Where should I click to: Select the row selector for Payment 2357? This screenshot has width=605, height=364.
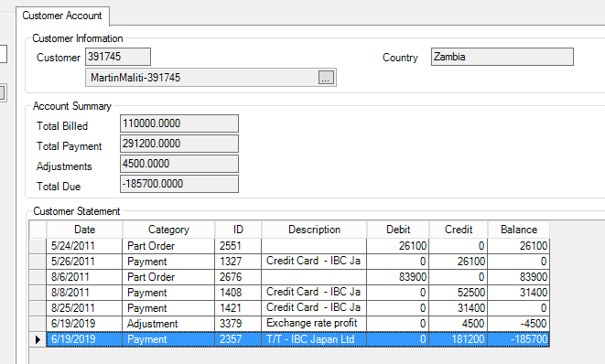38,339
